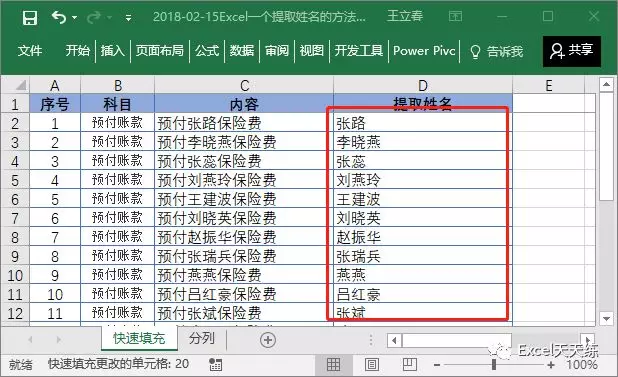This screenshot has width=618, height=377.
Task: Click the user name 王立春
Action: tap(405, 16)
